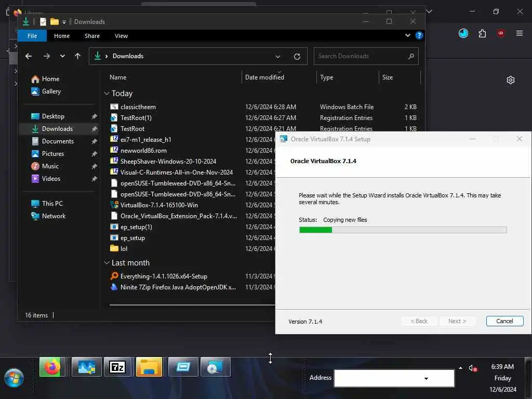Open the Start menu orb
The width and height of the screenshot is (532, 399).
[14, 378]
